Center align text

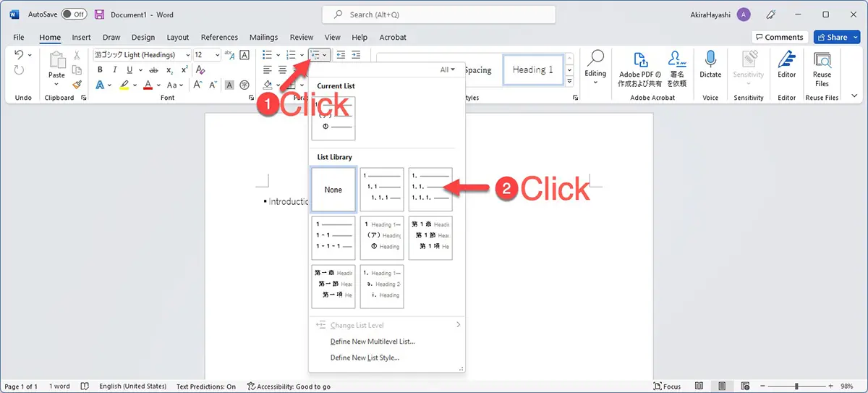pos(282,70)
